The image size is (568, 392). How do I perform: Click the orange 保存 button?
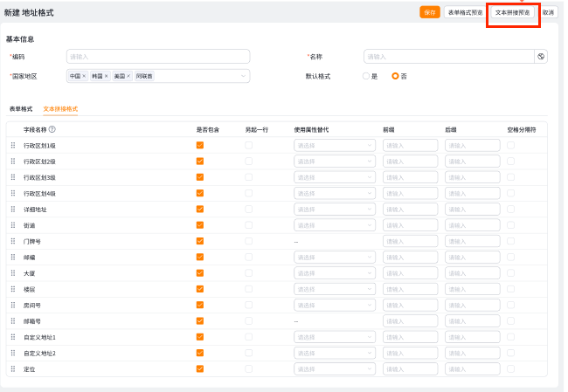(429, 12)
